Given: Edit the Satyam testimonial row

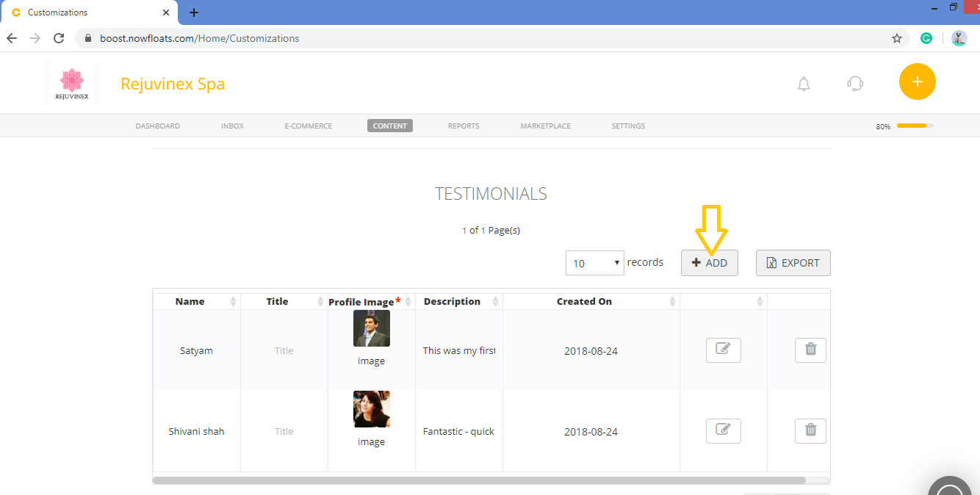Looking at the screenshot, I should coord(724,350).
